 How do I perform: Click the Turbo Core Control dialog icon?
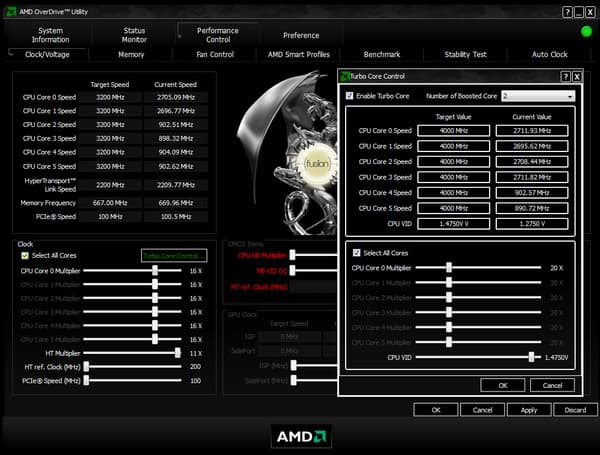coord(345,76)
